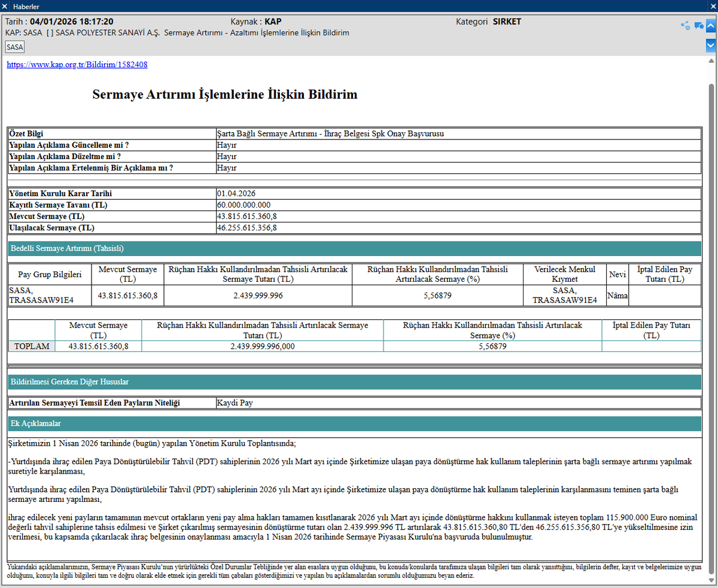
Task: Click the decision date 01.04.2026
Action: click(x=236, y=194)
